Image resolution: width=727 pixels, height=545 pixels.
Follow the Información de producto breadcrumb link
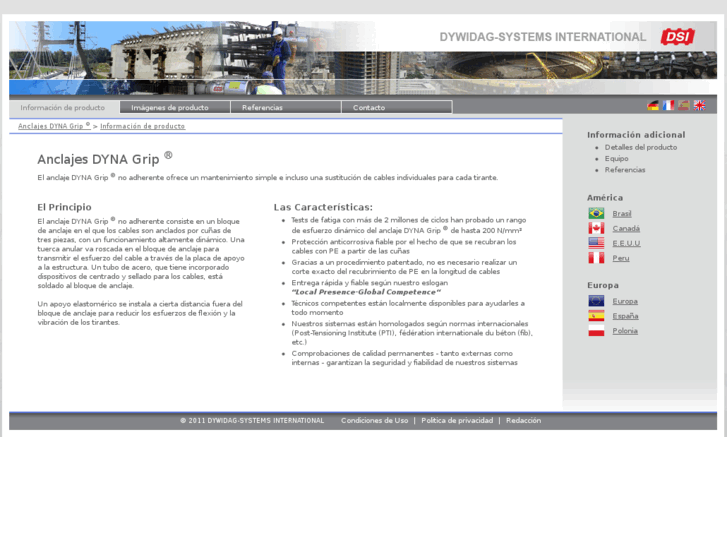143,126
